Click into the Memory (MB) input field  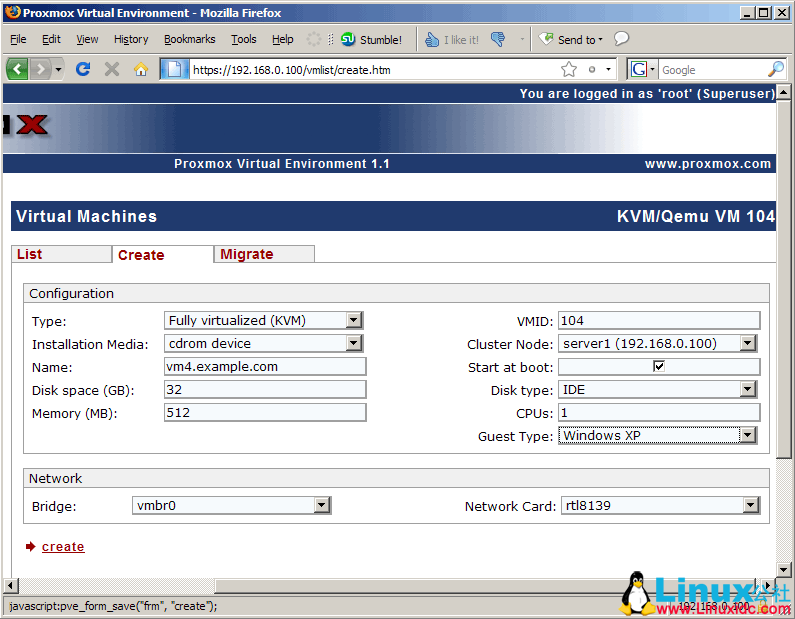[265, 412]
